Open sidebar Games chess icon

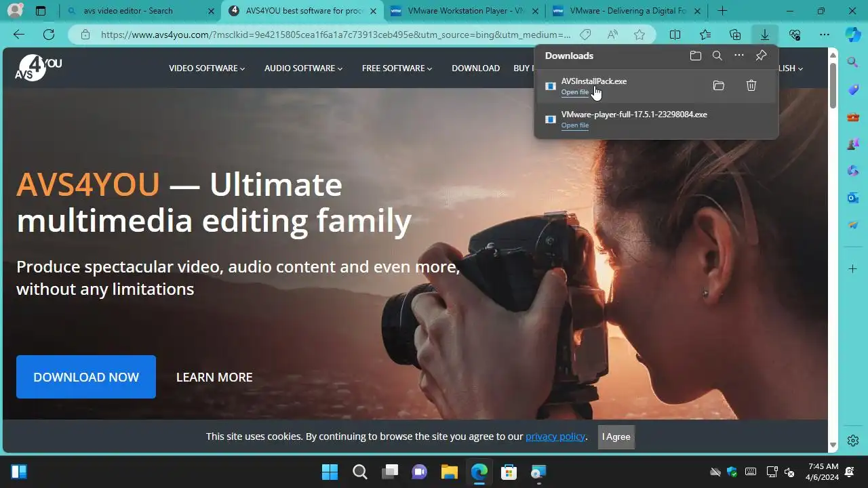[x=853, y=144]
